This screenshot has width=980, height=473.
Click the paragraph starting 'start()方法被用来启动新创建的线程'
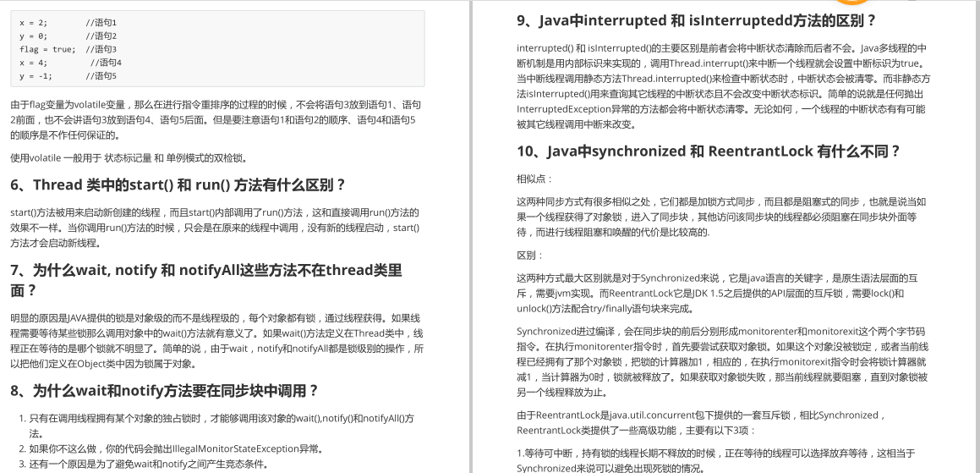215,228
